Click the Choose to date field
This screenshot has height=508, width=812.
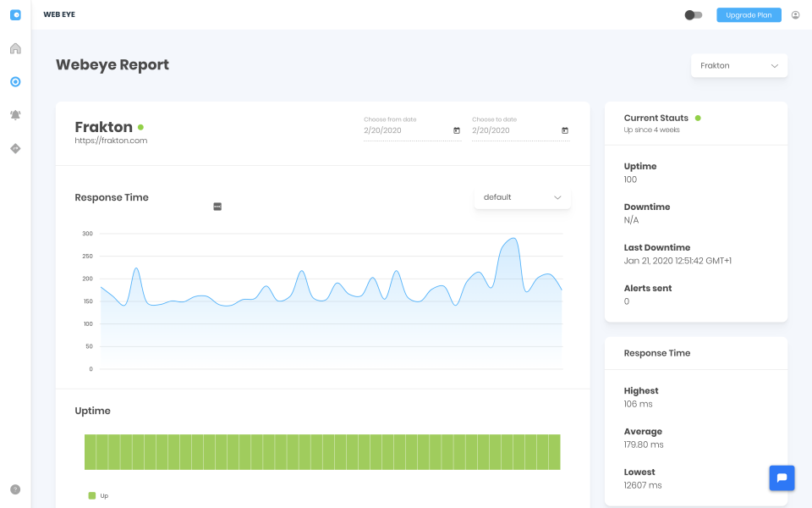pos(520,128)
